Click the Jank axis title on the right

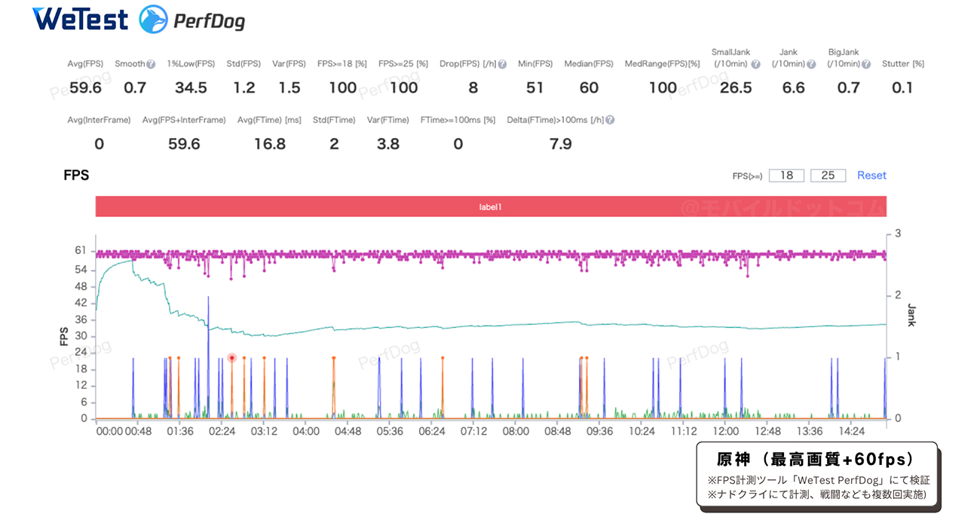coord(911,315)
